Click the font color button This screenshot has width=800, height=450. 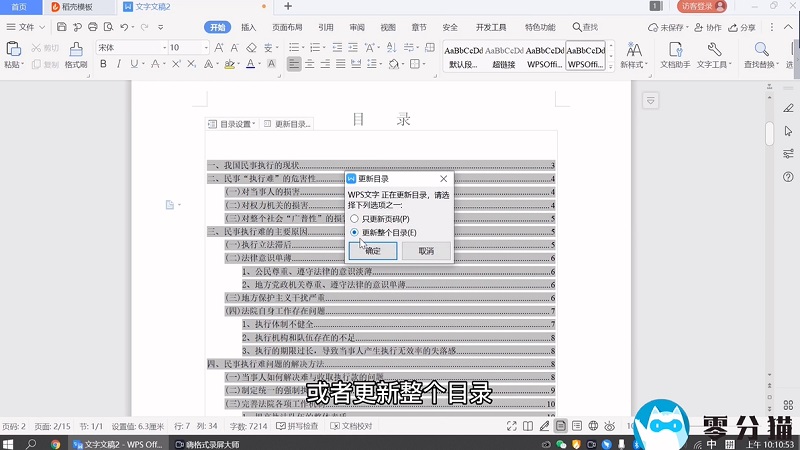(252, 65)
